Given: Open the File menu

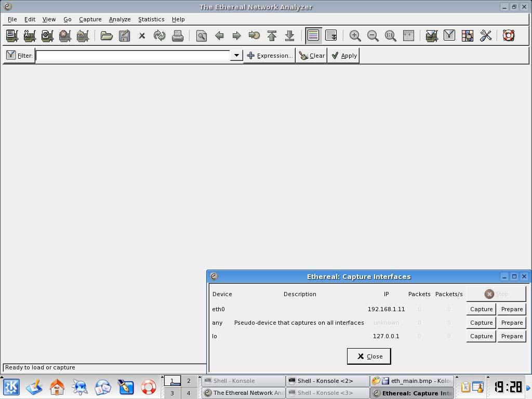Looking at the screenshot, I should (x=12, y=19).
